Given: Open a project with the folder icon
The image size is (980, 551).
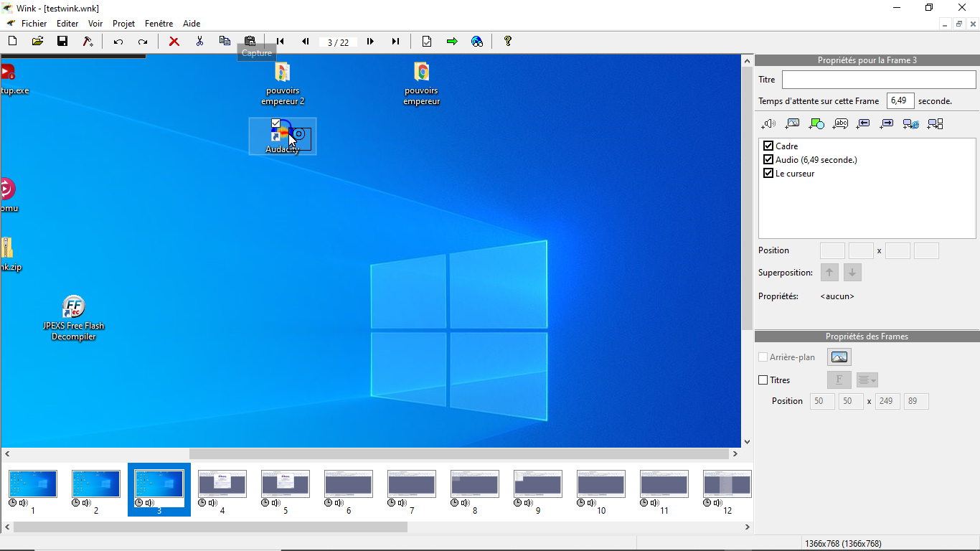Looking at the screenshot, I should [37, 42].
